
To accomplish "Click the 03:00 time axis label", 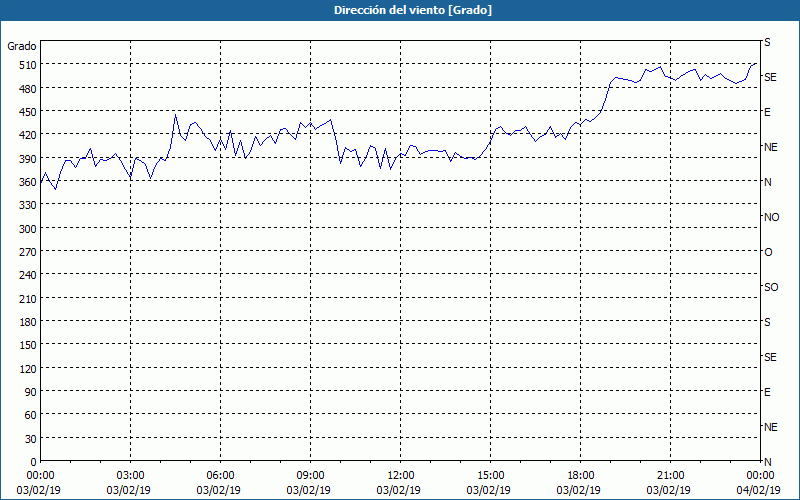I will click(x=131, y=476).
